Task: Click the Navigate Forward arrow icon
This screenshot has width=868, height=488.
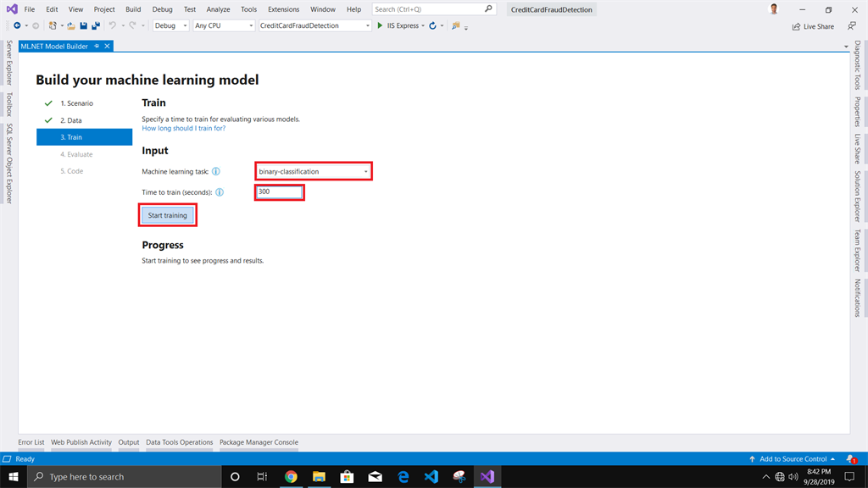Action: tap(36, 25)
